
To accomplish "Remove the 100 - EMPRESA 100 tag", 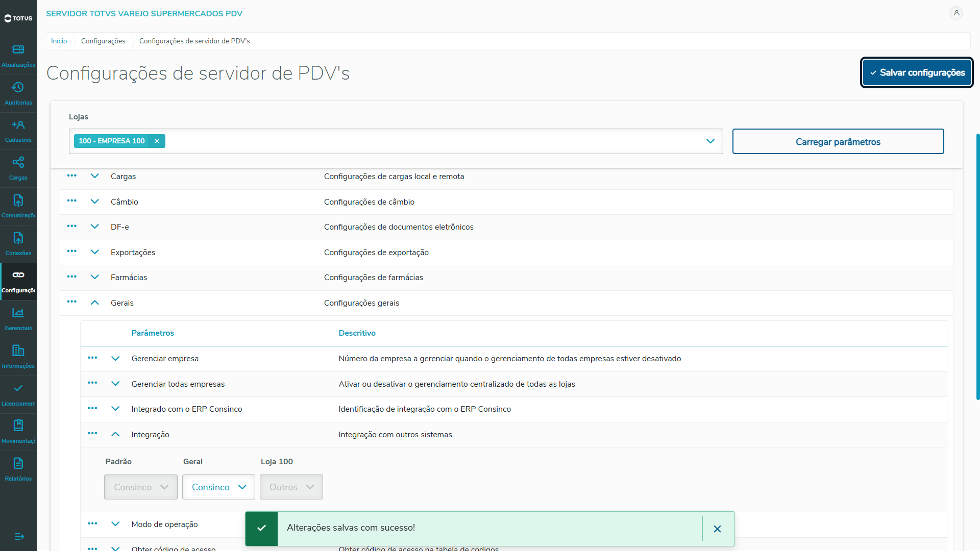I will coord(157,141).
